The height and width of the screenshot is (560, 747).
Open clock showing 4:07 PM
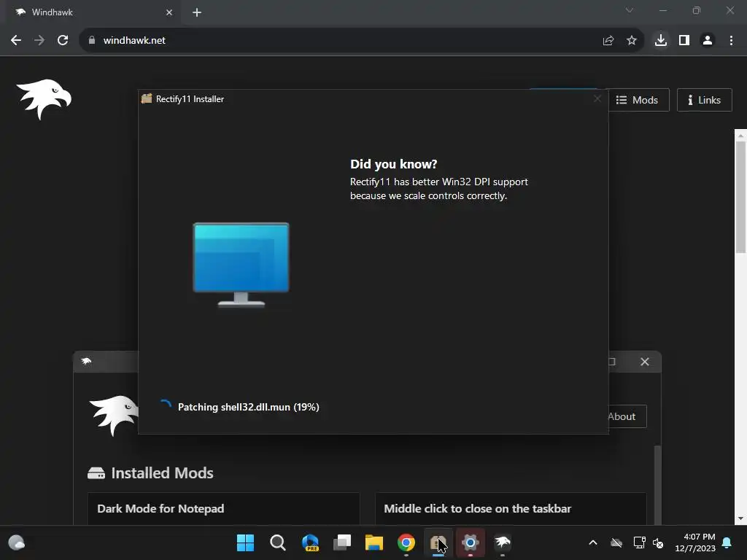695,542
